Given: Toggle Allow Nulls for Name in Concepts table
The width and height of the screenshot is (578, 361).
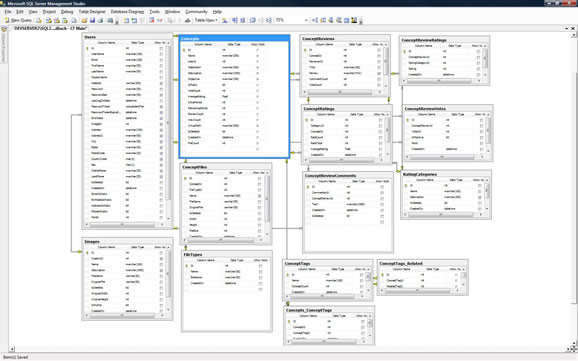Looking at the screenshot, I should point(257,56).
